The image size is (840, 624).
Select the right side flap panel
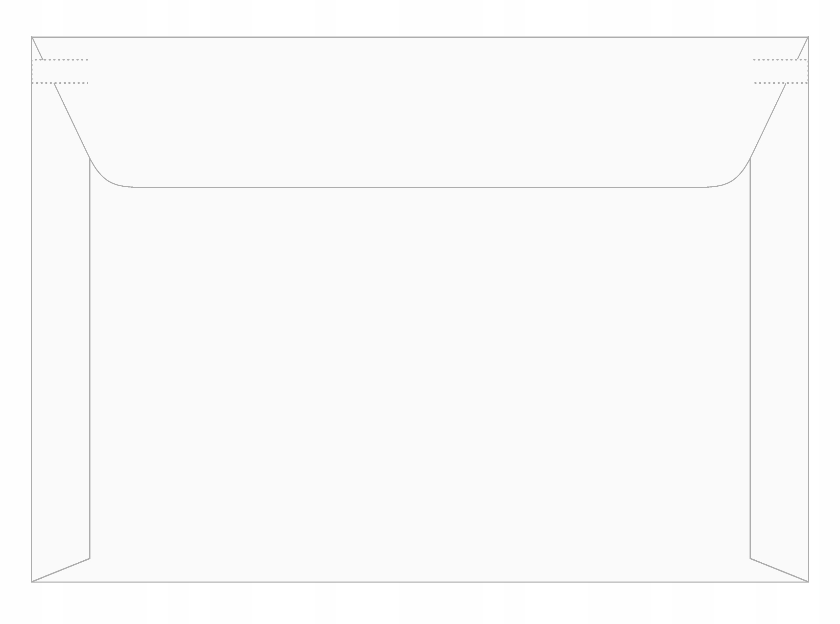click(x=780, y=340)
